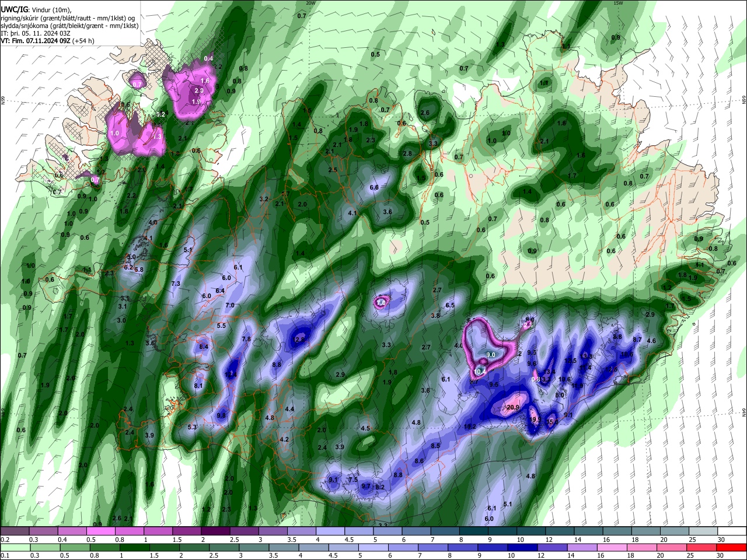The image size is (747, 560).
Task: Select the pink 16–18 rain legend swatch
Action: [612, 547]
